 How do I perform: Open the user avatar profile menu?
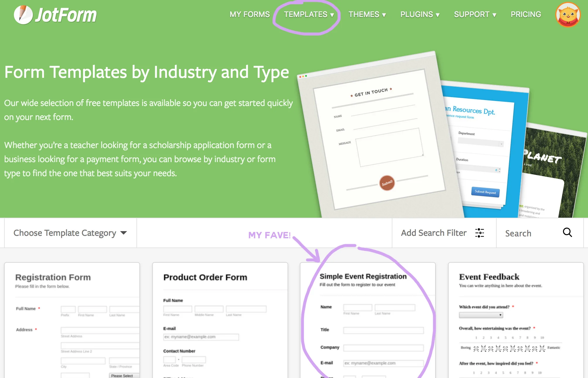click(x=568, y=15)
